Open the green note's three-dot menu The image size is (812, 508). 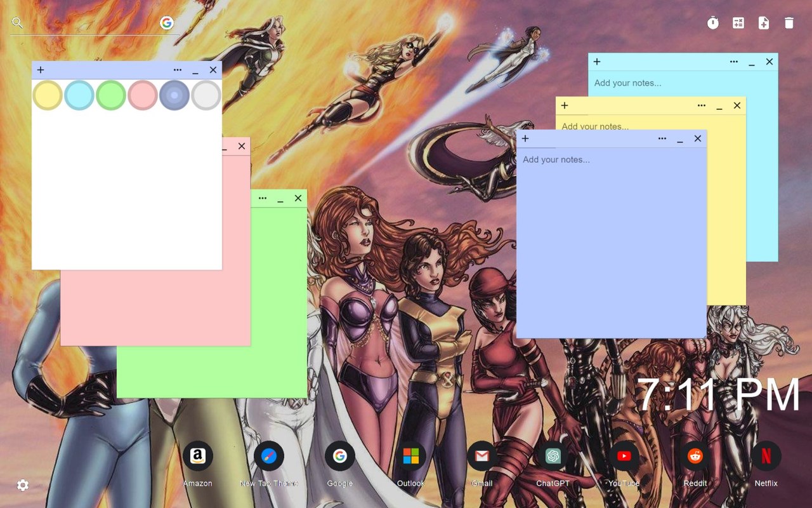(263, 198)
